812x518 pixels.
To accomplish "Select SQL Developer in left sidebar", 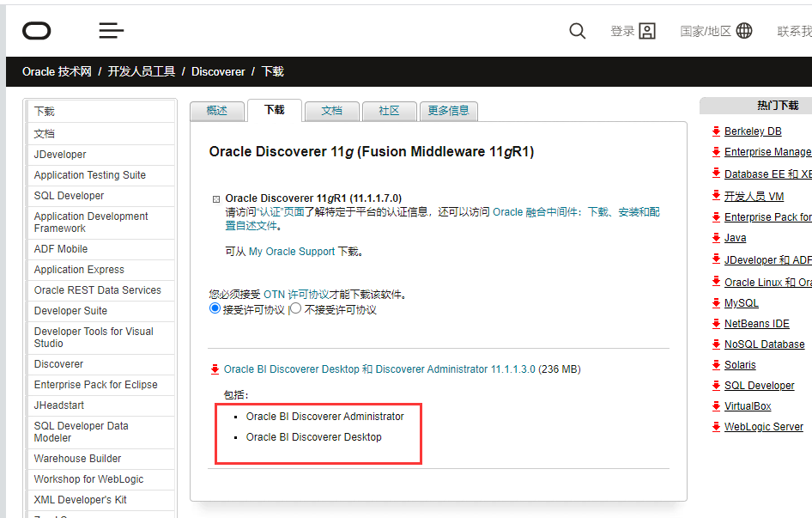I will click(69, 196).
